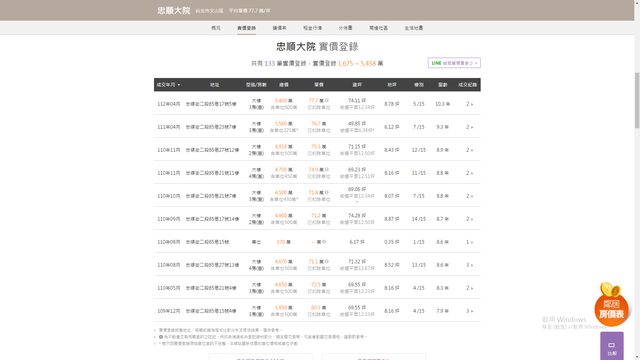
Task: Expand transaction records for 112年04月 row
Action: pos(469,104)
